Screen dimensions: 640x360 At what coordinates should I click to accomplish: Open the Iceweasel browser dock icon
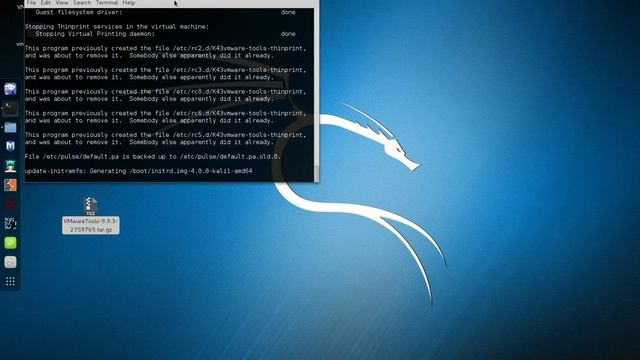10,89
